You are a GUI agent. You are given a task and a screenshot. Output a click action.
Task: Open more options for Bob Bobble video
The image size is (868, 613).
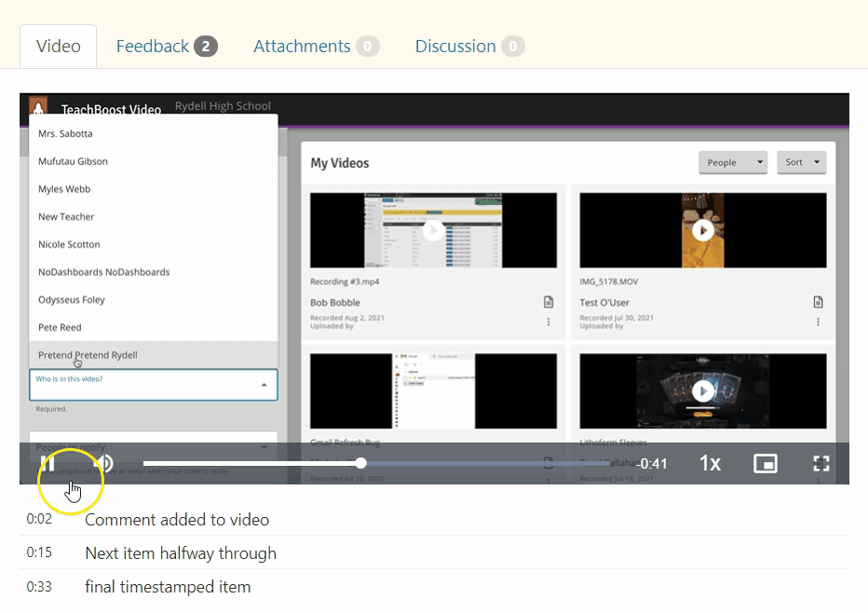click(x=548, y=321)
